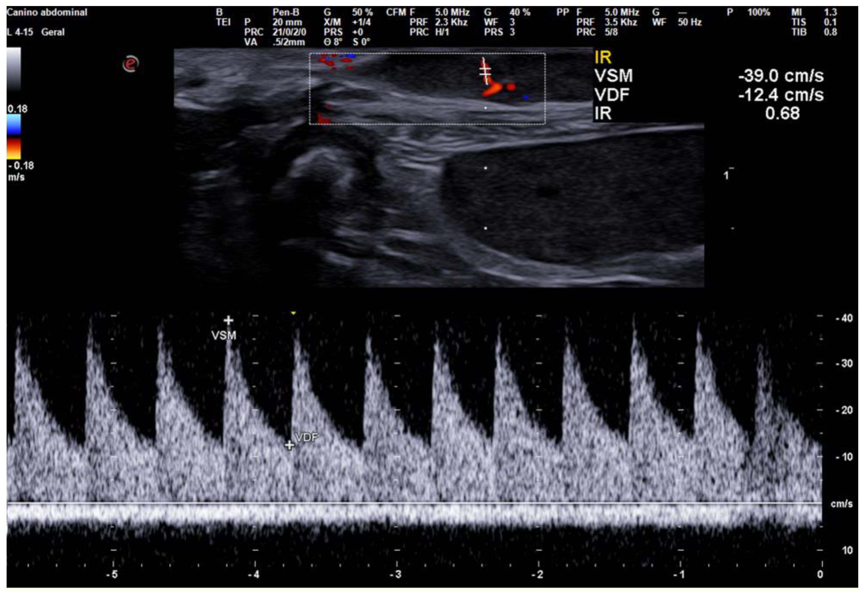The image size is (868, 598).
Task: Click the yellow triangle marker above spectrum
Action: [x=294, y=313]
